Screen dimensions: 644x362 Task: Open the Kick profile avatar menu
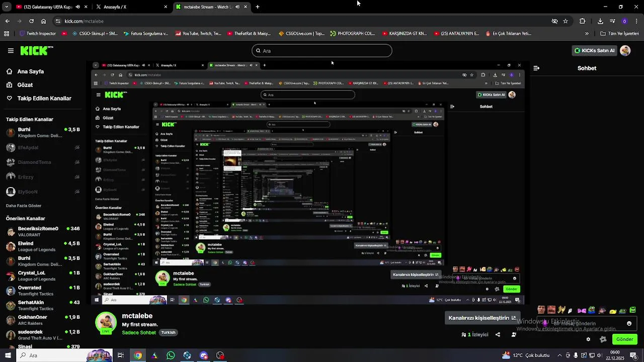[x=625, y=50]
